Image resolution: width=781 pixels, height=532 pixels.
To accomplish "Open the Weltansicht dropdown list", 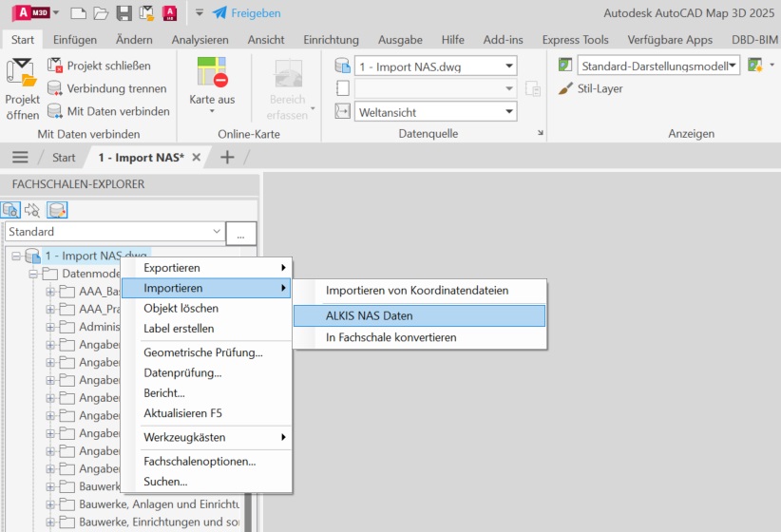I will click(510, 112).
